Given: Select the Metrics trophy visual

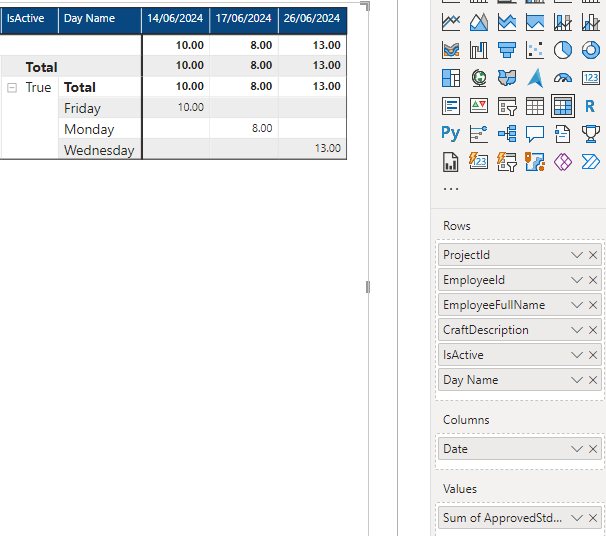Looking at the screenshot, I should pyautogui.click(x=591, y=134).
